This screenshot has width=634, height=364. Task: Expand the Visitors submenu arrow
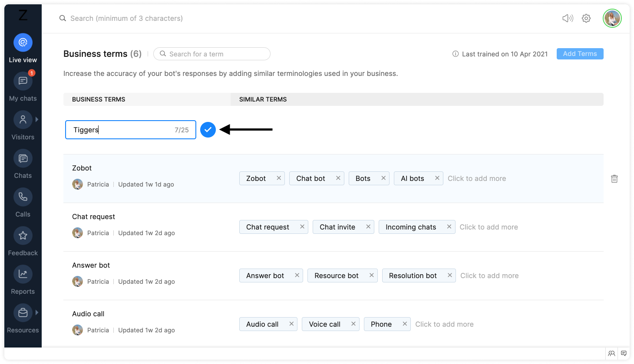(37, 119)
